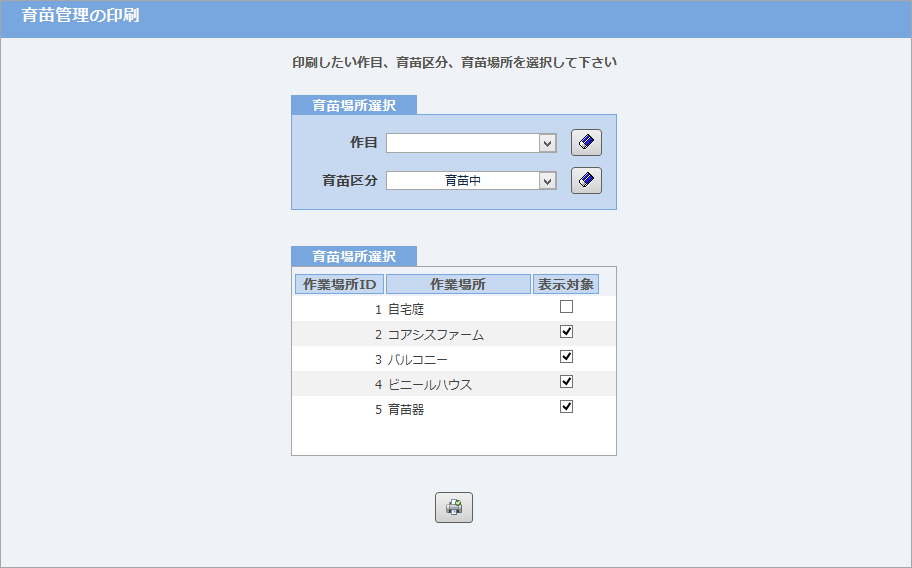Click the eraser icon beside 作目 dropdown
Screen dimensions: 912x568
point(586,142)
